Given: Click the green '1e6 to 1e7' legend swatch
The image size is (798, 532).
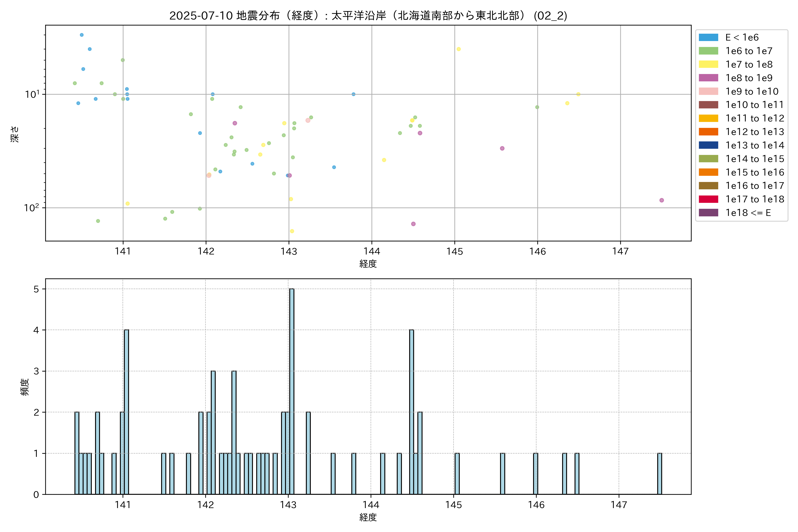Looking at the screenshot, I should pos(708,51).
